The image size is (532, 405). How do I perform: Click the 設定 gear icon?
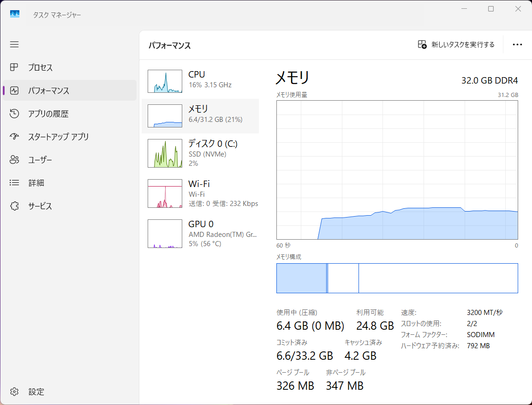(x=14, y=392)
